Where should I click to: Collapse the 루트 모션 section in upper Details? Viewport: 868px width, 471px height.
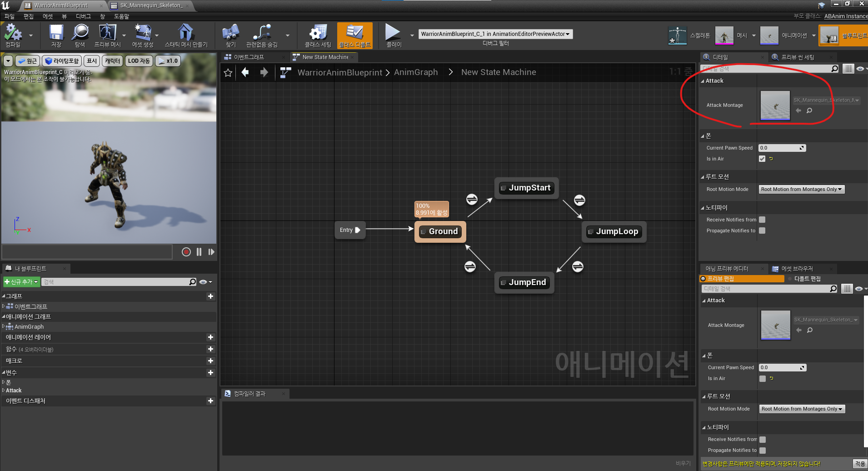(703, 177)
